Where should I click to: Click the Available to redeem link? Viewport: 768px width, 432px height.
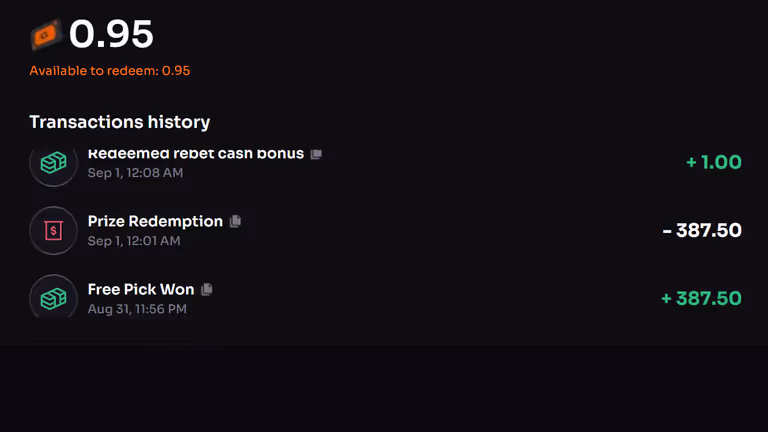[110, 71]
